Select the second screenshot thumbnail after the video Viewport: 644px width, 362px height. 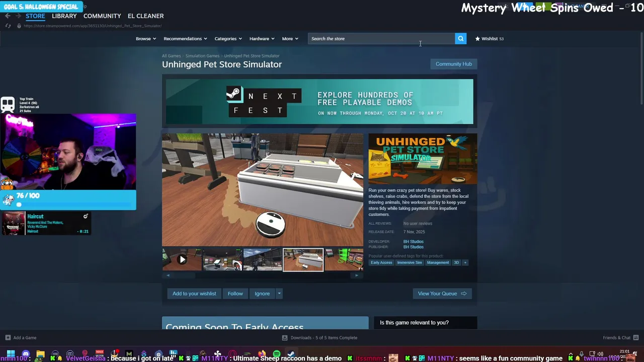tap(263, 259)
